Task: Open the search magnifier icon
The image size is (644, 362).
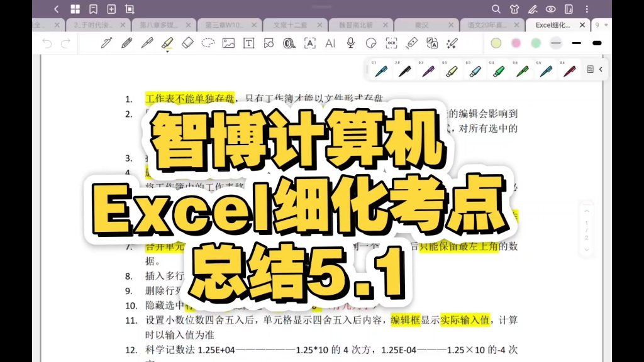Action: click(496, 9)
